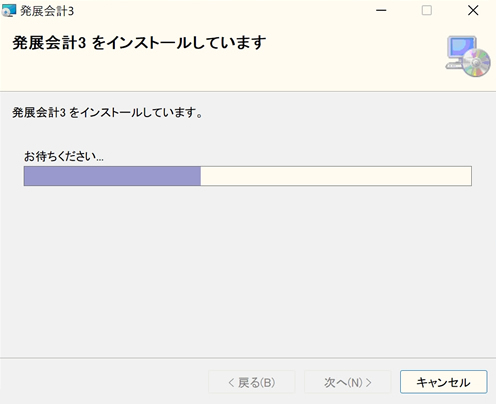Click the 発展会計3 app icon in title bar
Viewport: 496px width, 404px height.
[x=9, y=11]
